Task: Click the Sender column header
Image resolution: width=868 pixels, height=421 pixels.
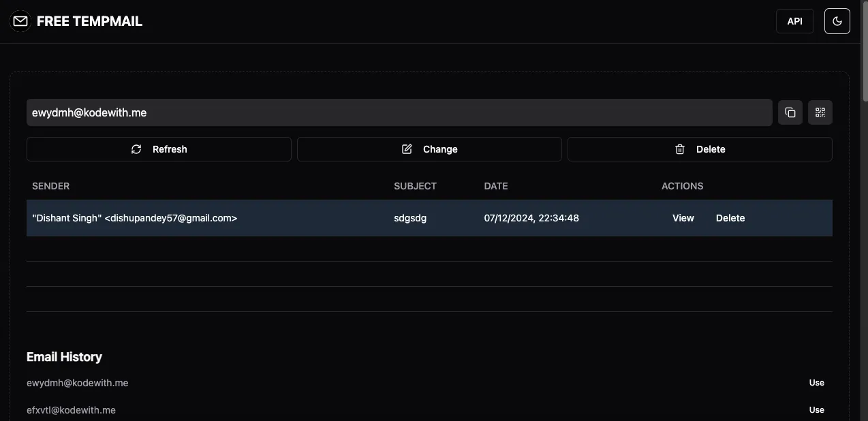Action: [51, 186]
